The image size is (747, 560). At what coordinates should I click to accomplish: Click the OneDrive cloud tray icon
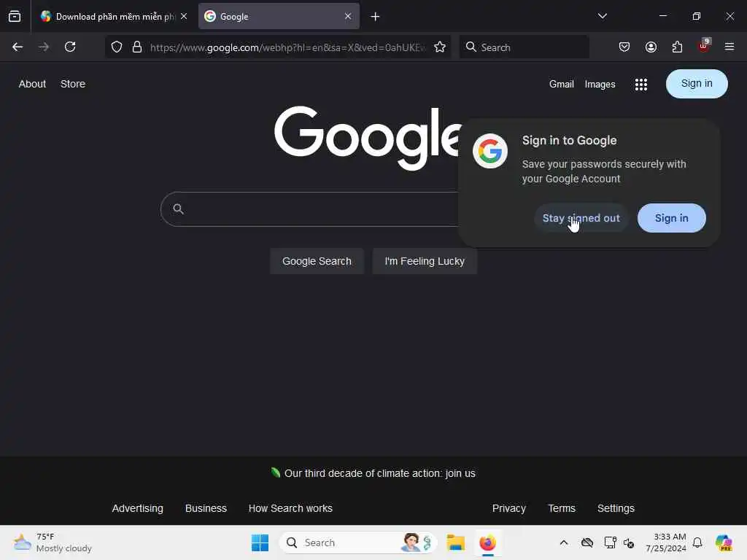click(x=587, y=542)
